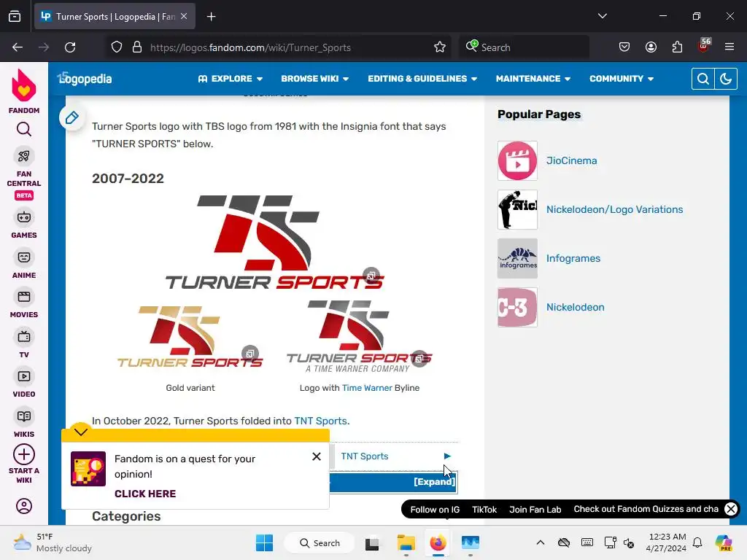Click the next arrow beside TNT Sports
747x560 pixels.
click(447, 456)
